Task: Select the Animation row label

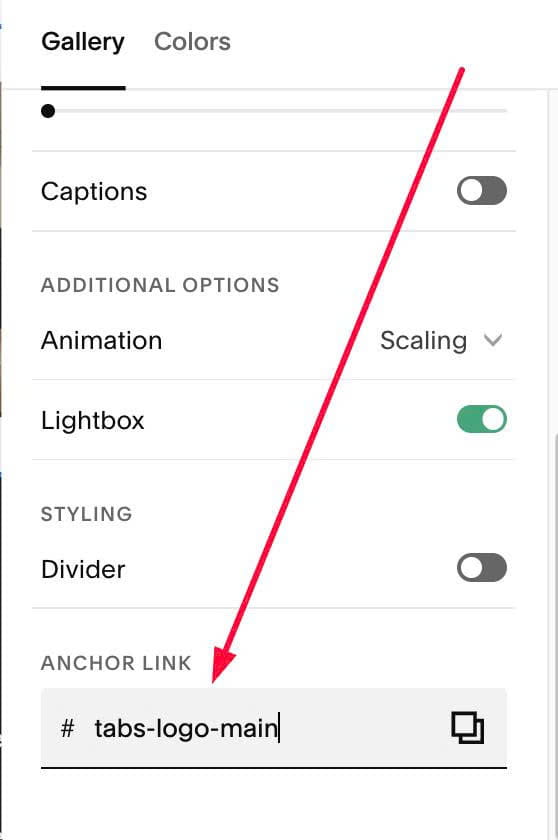Action: 101,341
